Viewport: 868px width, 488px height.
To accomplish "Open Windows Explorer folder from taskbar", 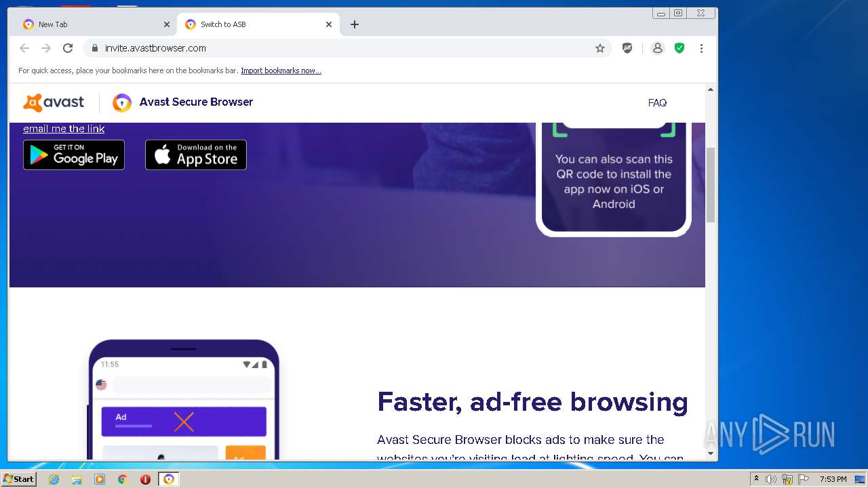I will coord(77,479).
